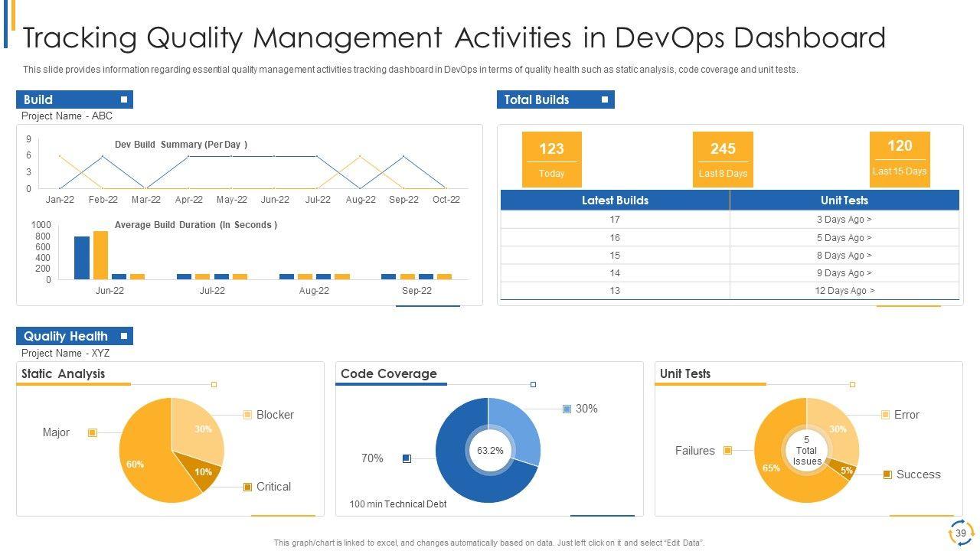The height and width of the screenshot is (551, 980).
Task: Click the 123 Today builds tile
Action: pos(551,159)
